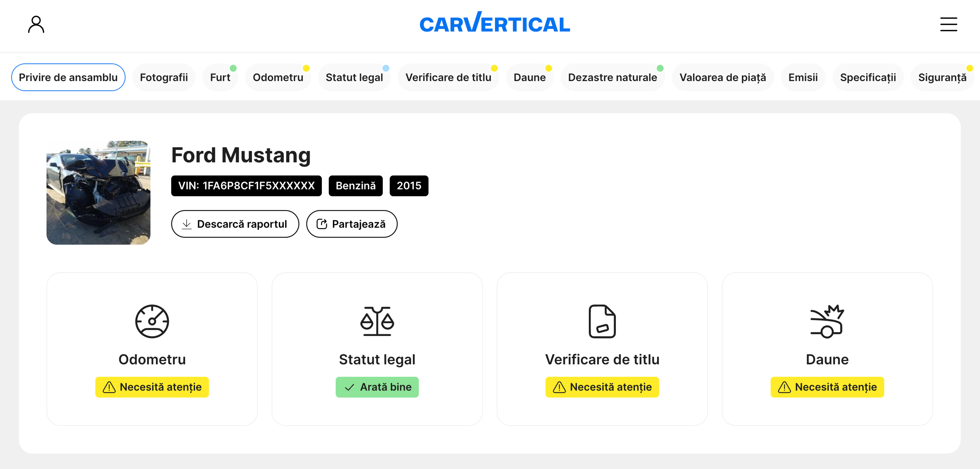The height and width of the screenshot is (469, 980).
Task: Click the Odometru gauge icon
Action: [x=152, y=321]
